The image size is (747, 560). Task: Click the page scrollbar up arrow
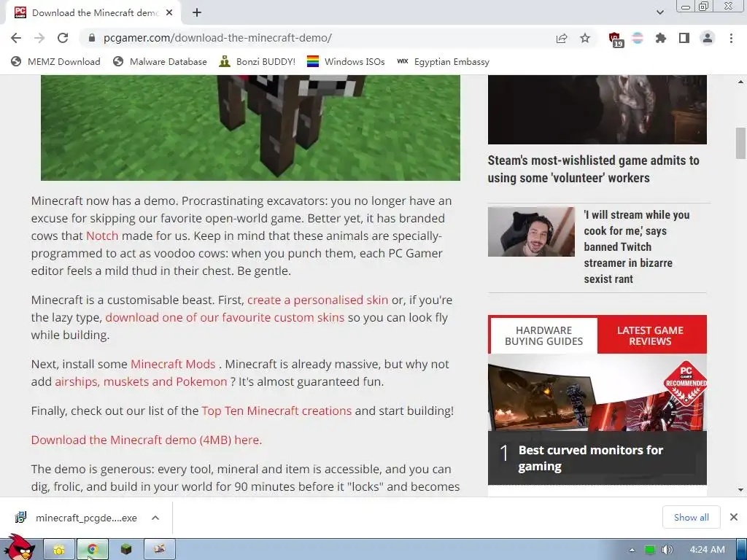(740, 82)
